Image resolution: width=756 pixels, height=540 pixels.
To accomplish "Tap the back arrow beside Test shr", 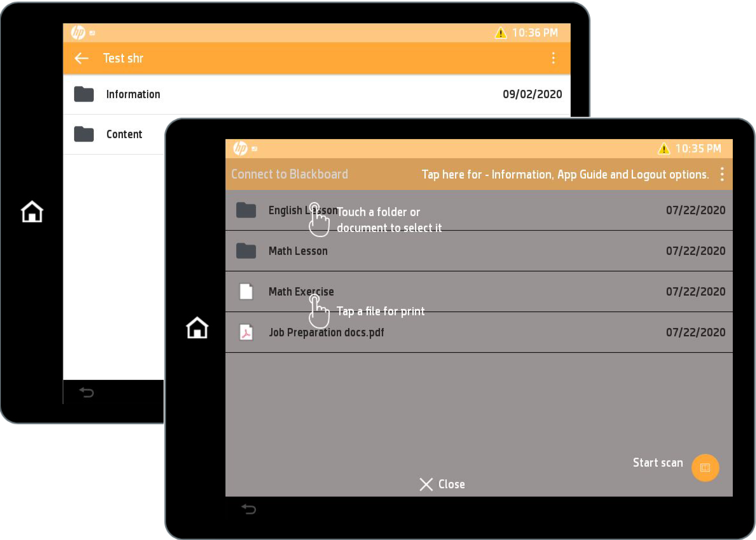I will (x=81, y=58).
